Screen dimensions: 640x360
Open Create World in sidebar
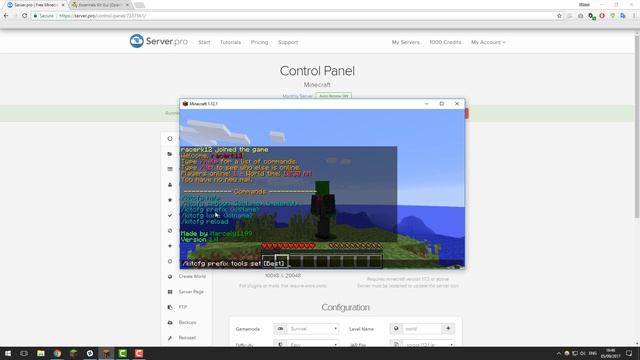(x=192, y=276)
